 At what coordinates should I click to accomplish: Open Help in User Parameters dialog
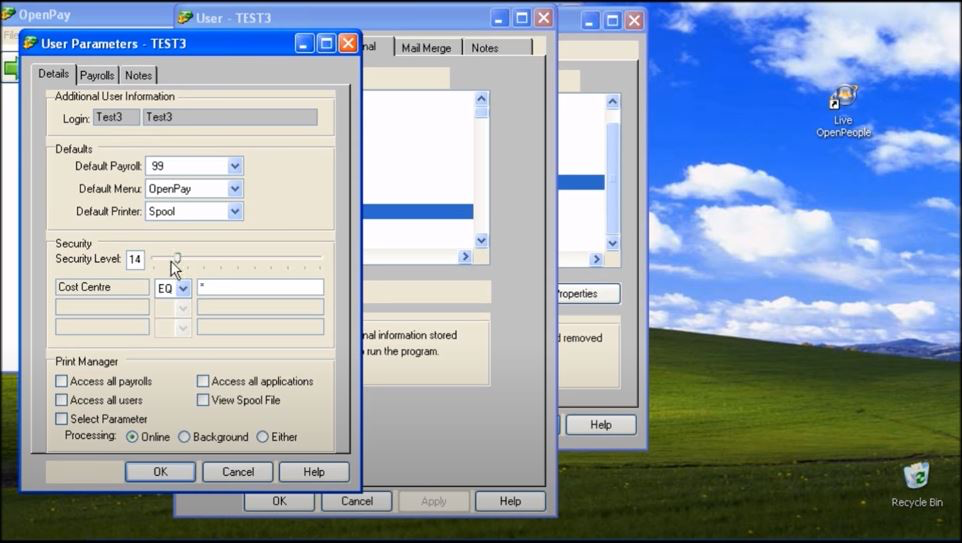[314, 472]
